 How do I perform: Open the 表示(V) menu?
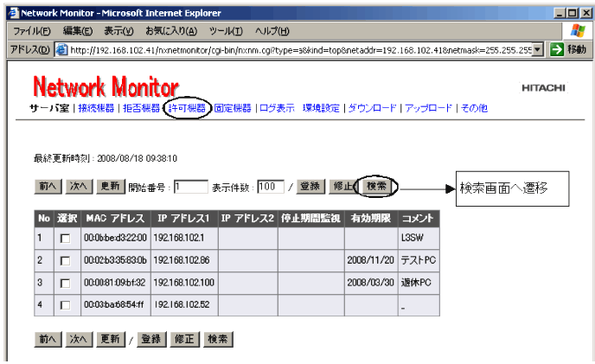tap(118, 31)
